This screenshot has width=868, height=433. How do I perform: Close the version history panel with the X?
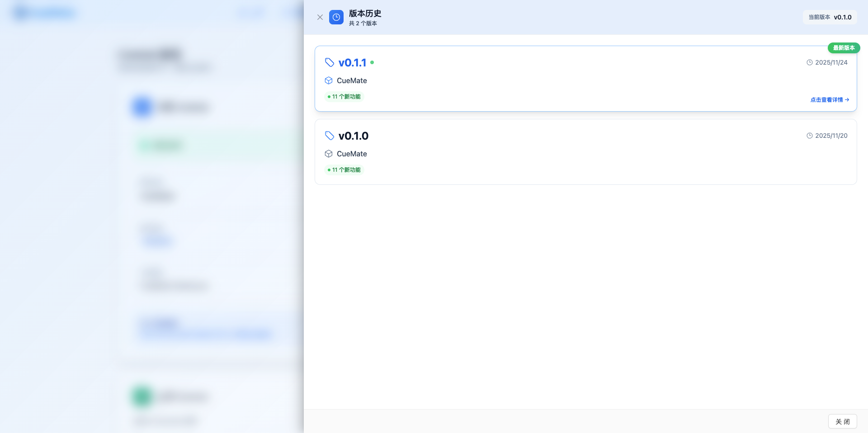tap(320, 17)
